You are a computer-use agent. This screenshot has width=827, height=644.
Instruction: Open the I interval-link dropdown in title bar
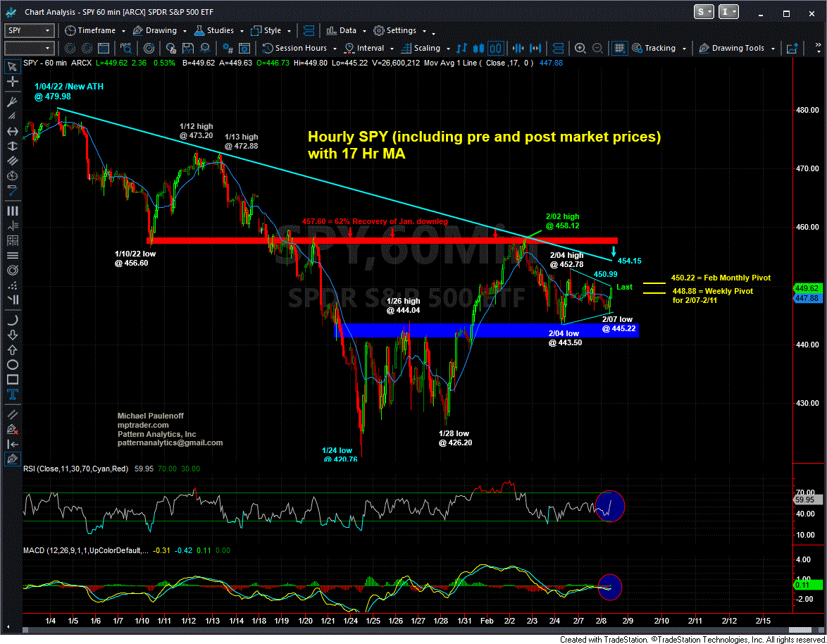[728, 11]
